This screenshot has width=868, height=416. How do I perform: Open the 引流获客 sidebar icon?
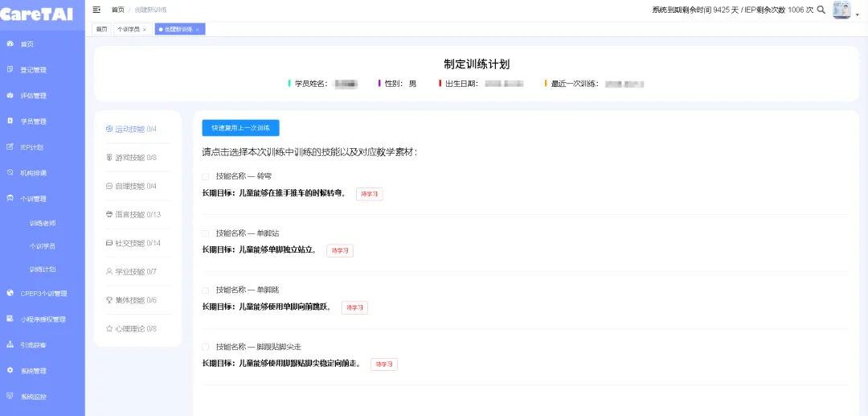coord(10,344)
